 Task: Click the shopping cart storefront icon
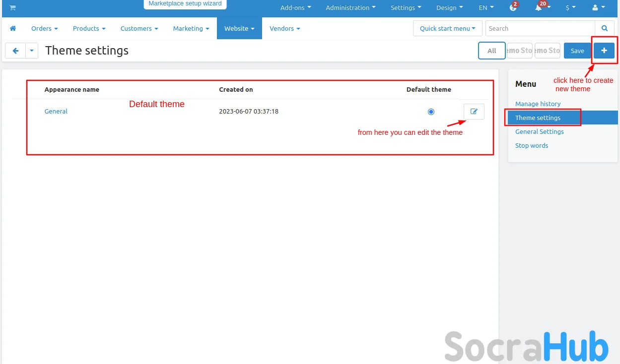click(x=12, y=7)
